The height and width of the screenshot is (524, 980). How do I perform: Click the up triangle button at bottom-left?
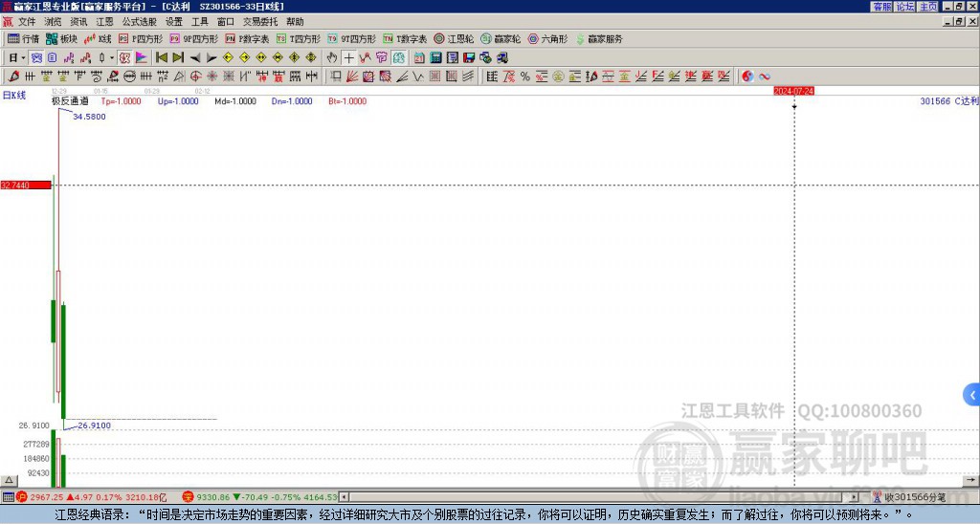9,480
